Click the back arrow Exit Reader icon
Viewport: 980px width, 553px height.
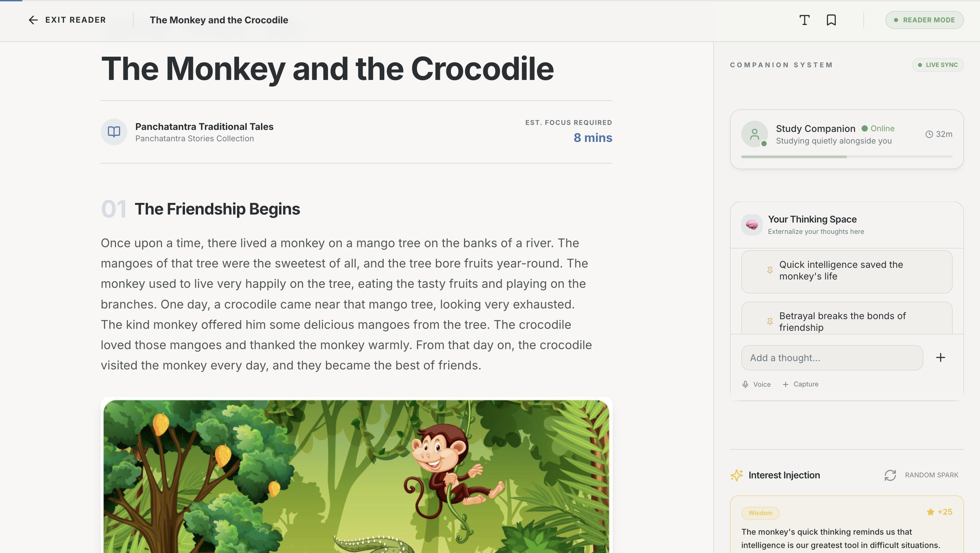click(33, 20)
